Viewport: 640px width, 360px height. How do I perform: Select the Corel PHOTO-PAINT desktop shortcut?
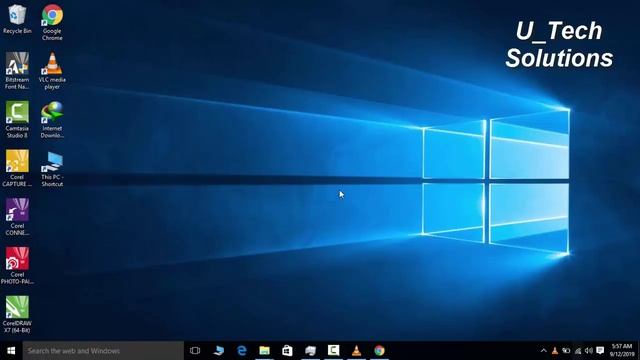pos(17,265)
